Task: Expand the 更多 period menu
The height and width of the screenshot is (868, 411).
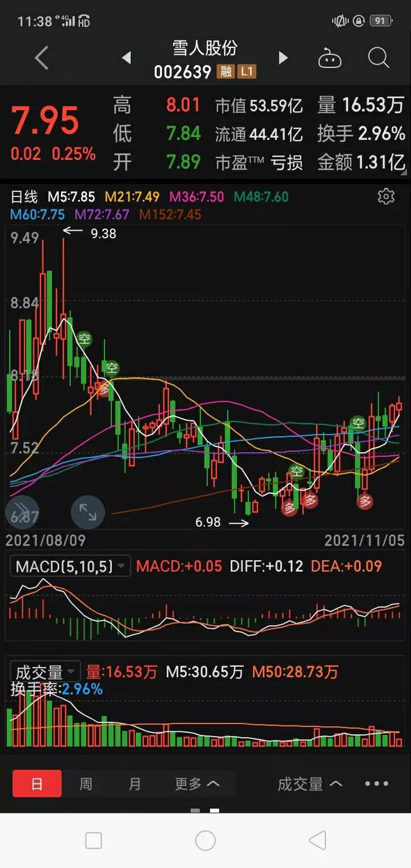Action: click(x=197, y=784)
